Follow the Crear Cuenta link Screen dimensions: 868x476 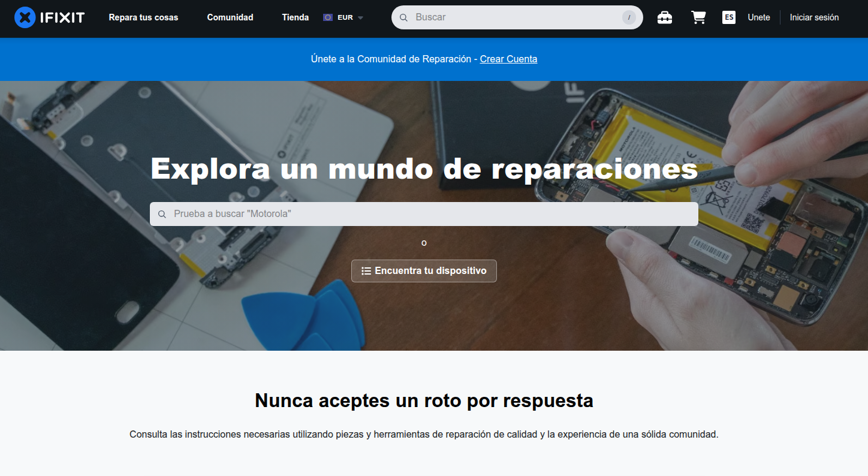pyautogui.click(x=508, y=59)
